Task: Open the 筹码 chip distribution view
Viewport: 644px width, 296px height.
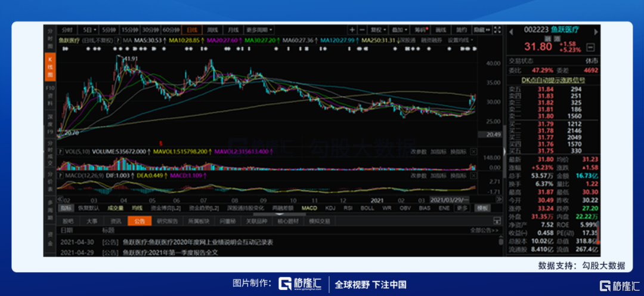Action: (420, 30)
